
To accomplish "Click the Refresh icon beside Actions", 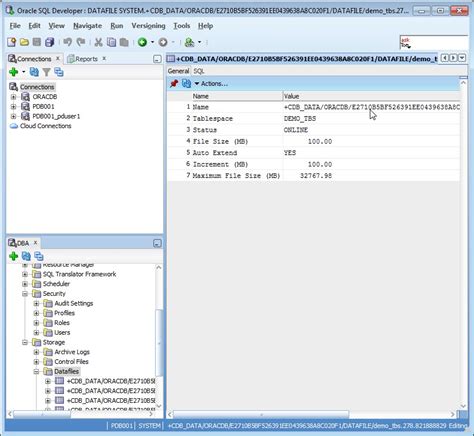I will pyautogui.click(x=186, y=83).
